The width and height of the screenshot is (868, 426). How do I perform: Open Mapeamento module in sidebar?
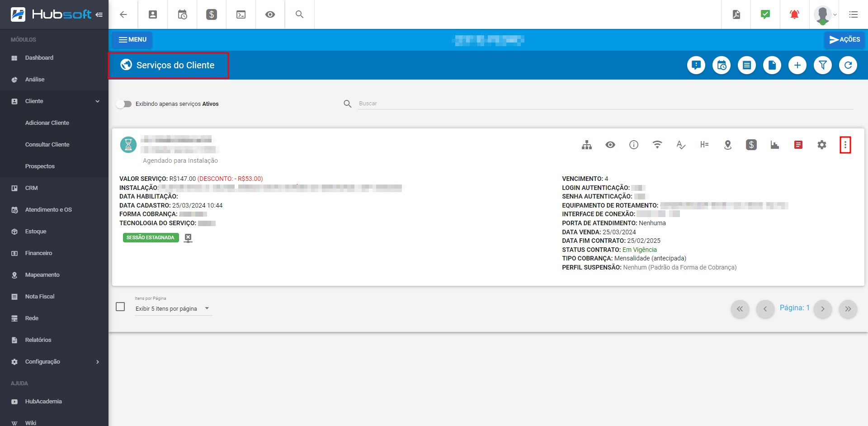(x=54, y=275)
